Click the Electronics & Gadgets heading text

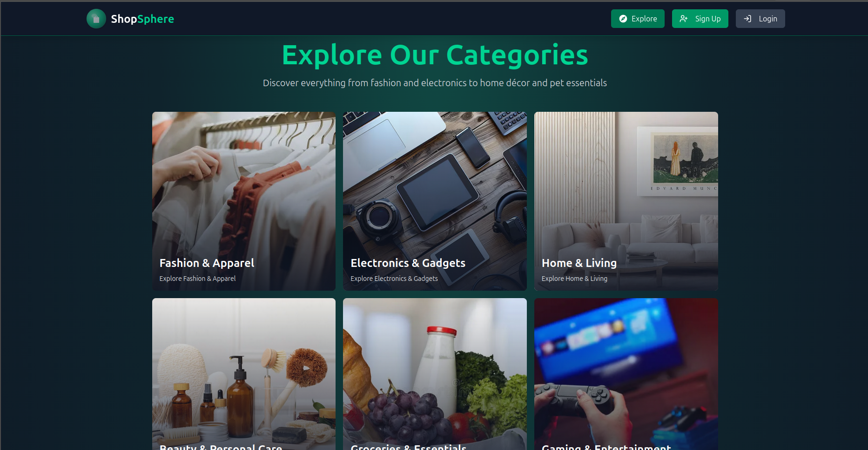coord(408,263)
